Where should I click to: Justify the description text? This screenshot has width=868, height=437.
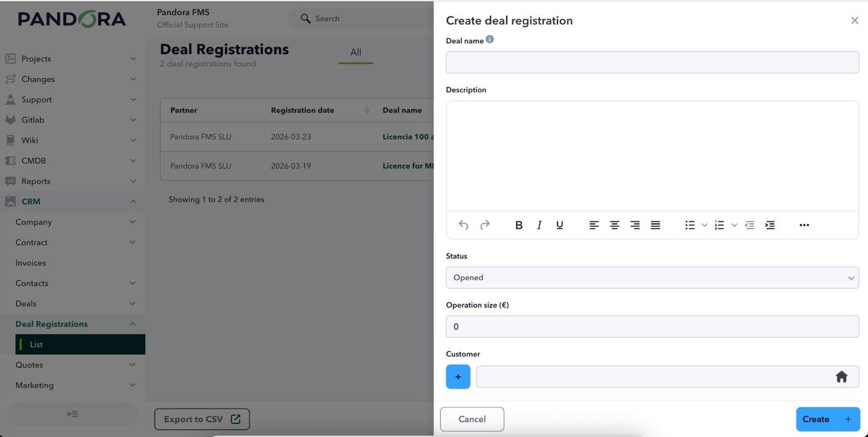[x=655, y=225]
